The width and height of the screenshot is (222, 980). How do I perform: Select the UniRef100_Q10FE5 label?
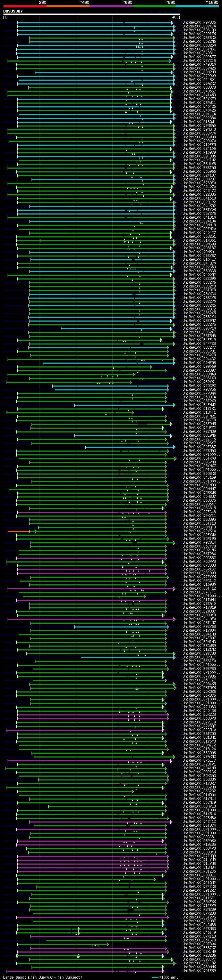[x=199, y=145]
